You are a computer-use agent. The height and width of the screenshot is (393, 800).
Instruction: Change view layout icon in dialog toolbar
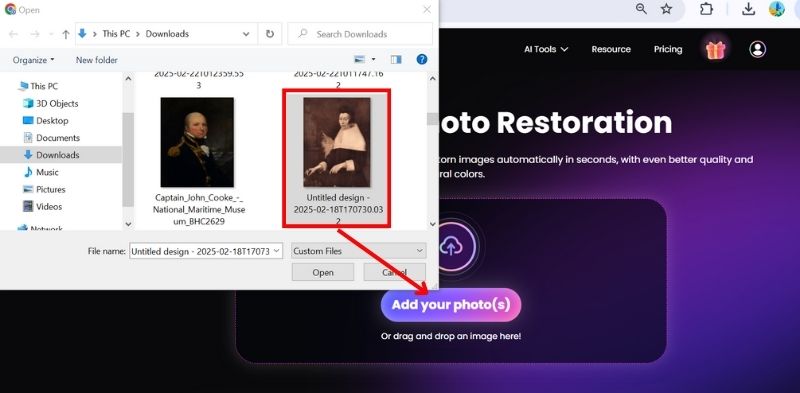(x=360, y=60)
